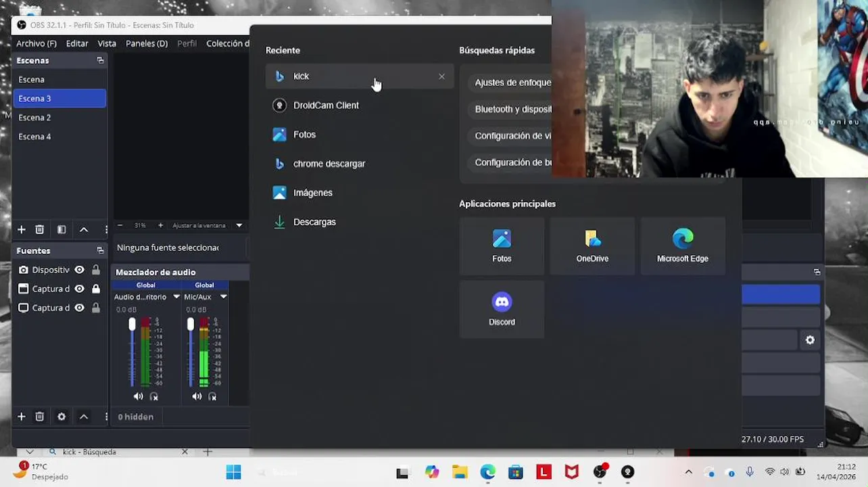Delete selected scene using Escenas trash icon
The height and width of the screenshot is (487, 868).
click(x=40, y=229)
